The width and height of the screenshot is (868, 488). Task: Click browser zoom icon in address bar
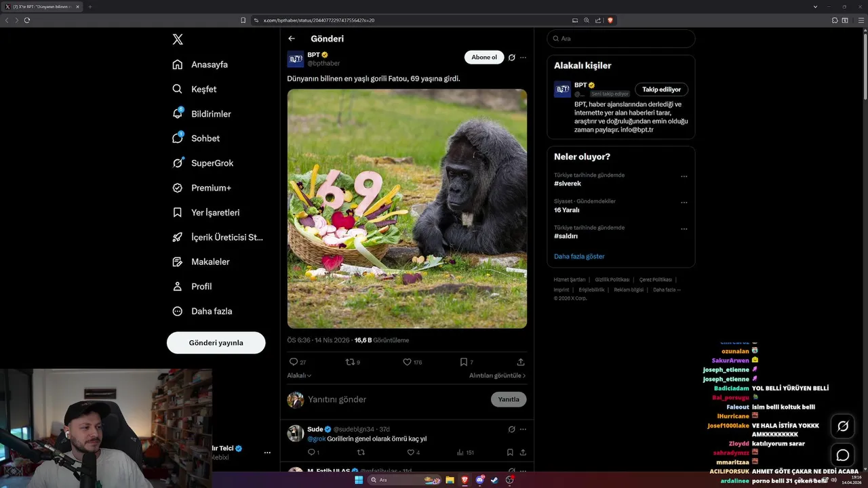[x=587, y=20]
